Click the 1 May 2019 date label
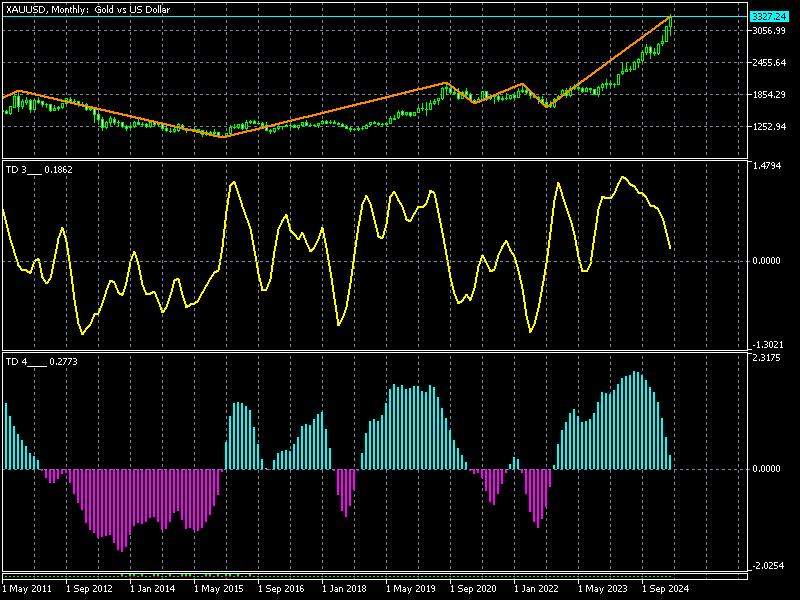Image resolution: width=800 pixels, height=600 pixels. [411, 589]
